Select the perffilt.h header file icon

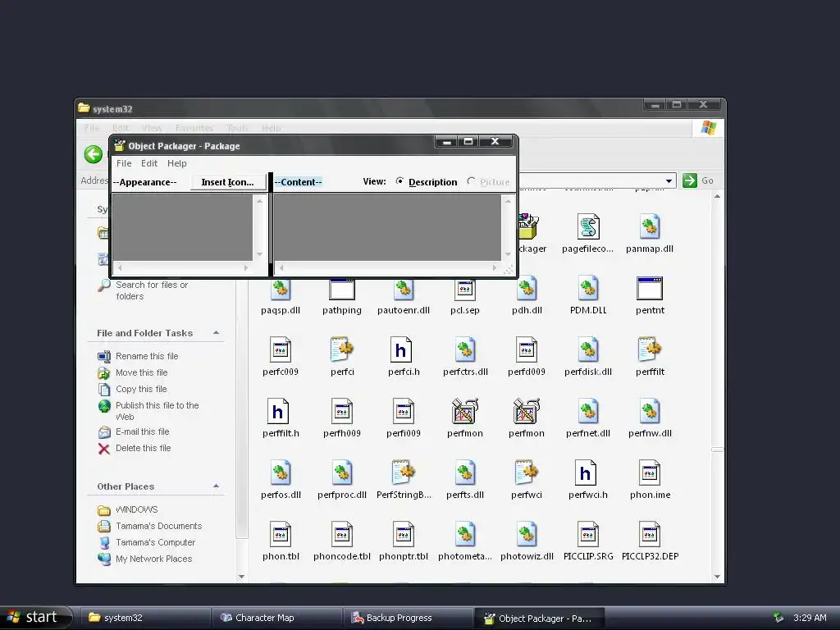point(277,412)
